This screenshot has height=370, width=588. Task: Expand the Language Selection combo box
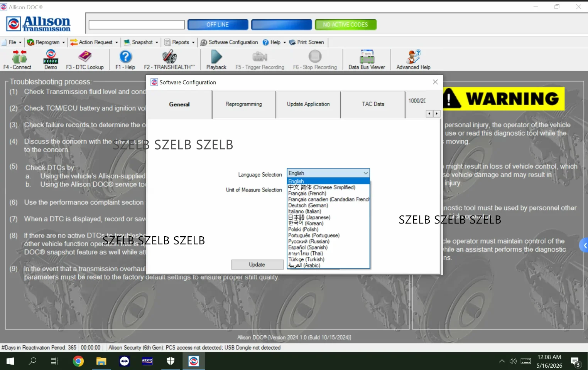pos(328,173)
